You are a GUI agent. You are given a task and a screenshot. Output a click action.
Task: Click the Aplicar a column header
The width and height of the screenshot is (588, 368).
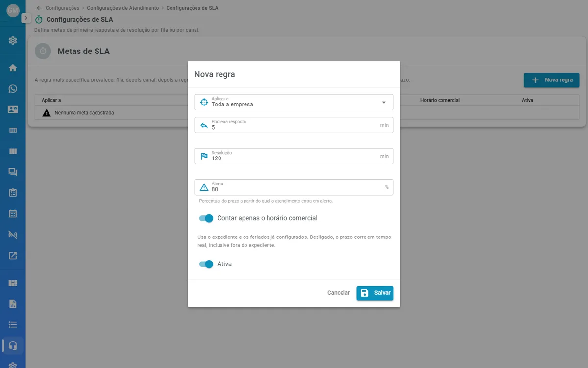51,100
